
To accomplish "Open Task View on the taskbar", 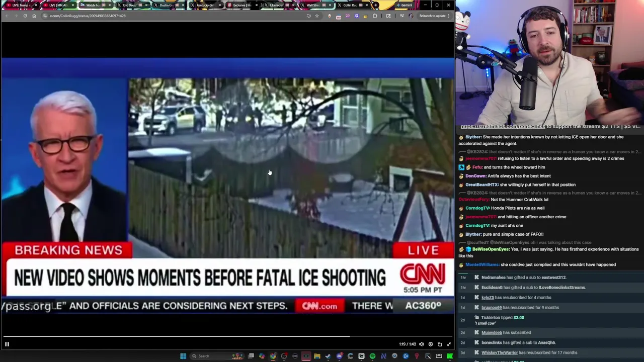I will [251, 356].
